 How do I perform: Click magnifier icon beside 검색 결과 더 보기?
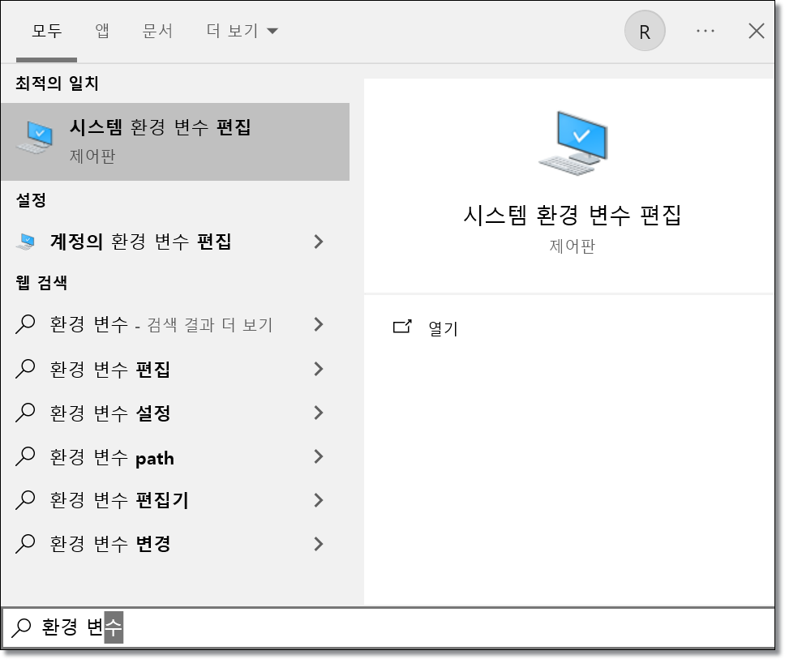(25, 324)
